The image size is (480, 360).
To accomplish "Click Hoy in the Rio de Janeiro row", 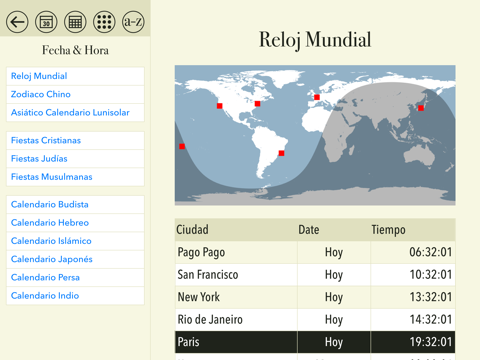I will 334,320.
